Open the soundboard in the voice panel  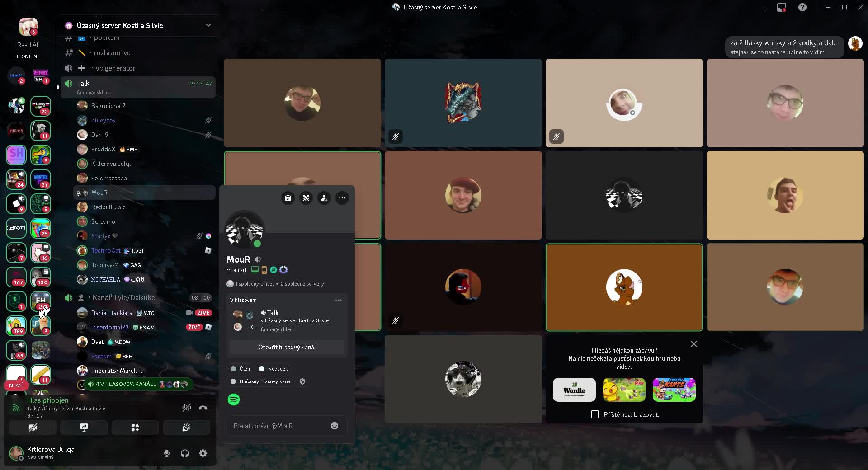tap(186, 428)
